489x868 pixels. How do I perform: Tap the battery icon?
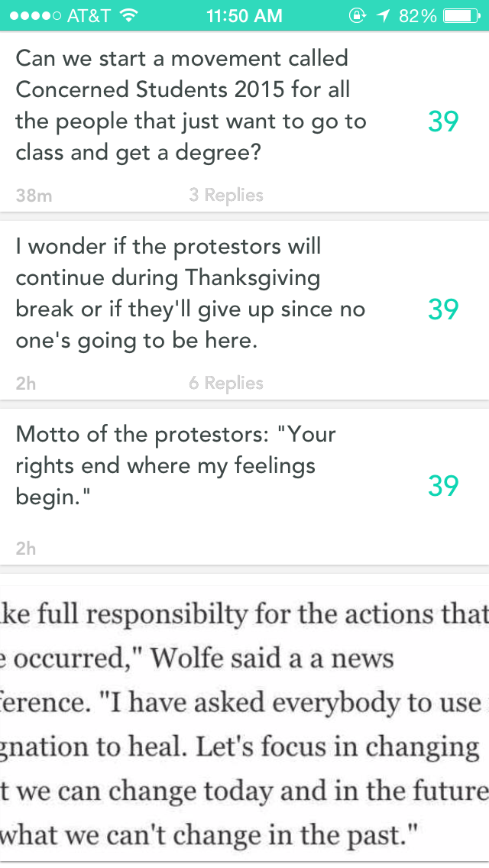461,15
